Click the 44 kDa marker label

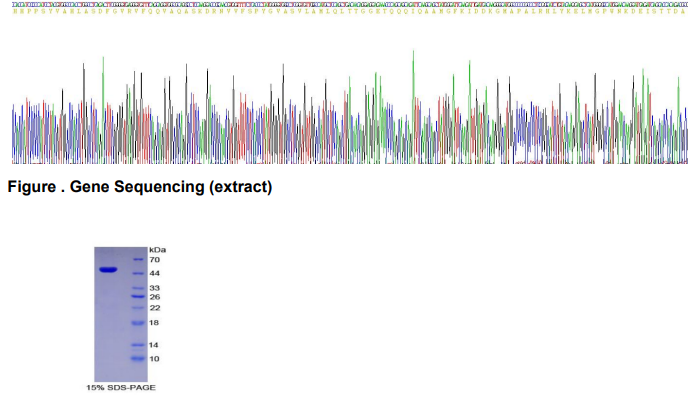click(x=155, y=273)
